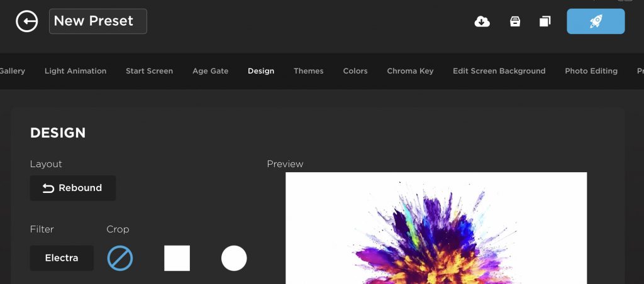
Task: Click the back arrow circle icon
Action: point(26,21)
